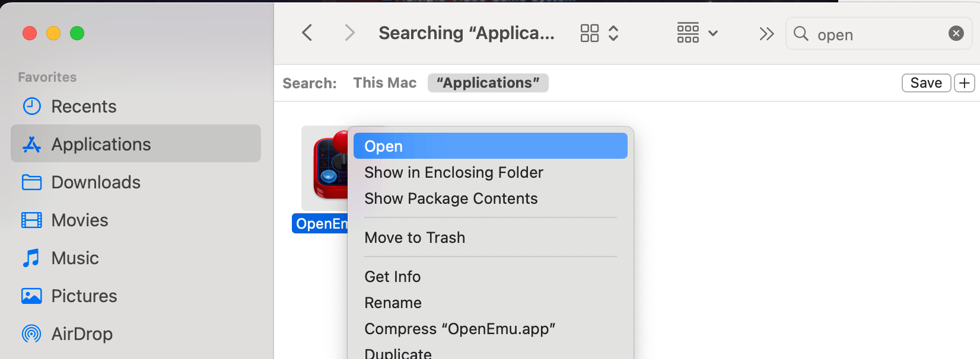Viewport: 980px width, 359px height.
Task: Choose Show Package Contents from context menu
Action: pyautogui.click(x=451, y=198)
